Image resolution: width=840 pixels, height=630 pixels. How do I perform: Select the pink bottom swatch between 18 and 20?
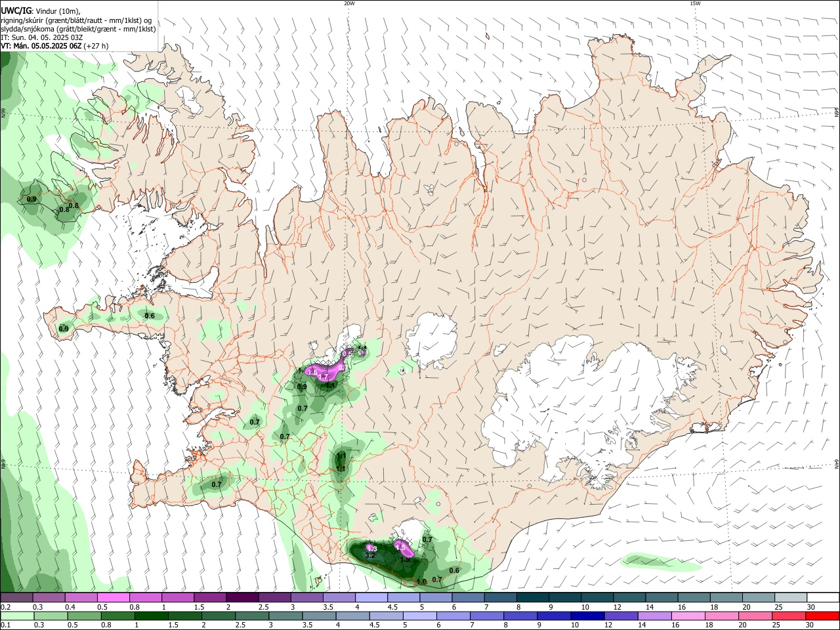click(x=722, y=616)
